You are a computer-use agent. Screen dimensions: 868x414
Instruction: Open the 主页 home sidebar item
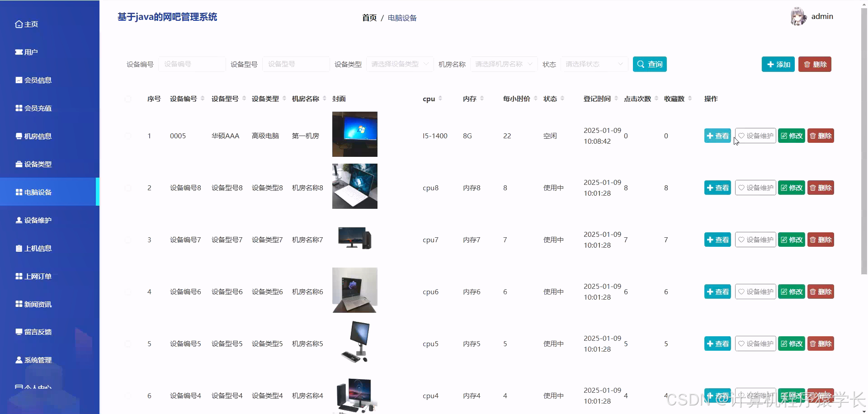pyautogui.click(x=26, y=24)
